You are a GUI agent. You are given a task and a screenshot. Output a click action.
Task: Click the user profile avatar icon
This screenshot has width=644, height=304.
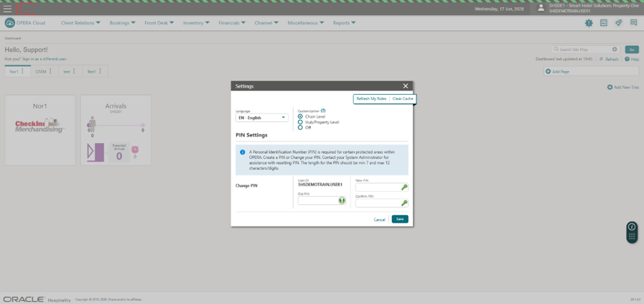[541, 8]
